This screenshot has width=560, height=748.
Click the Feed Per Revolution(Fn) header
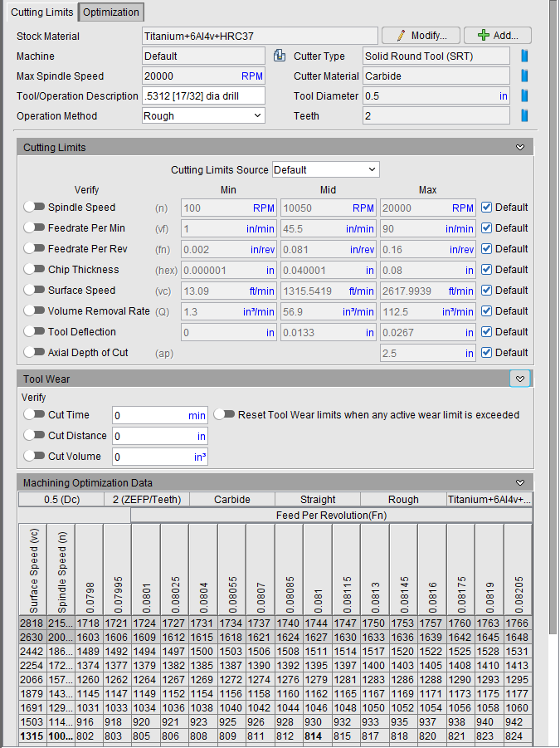point(331,516)
